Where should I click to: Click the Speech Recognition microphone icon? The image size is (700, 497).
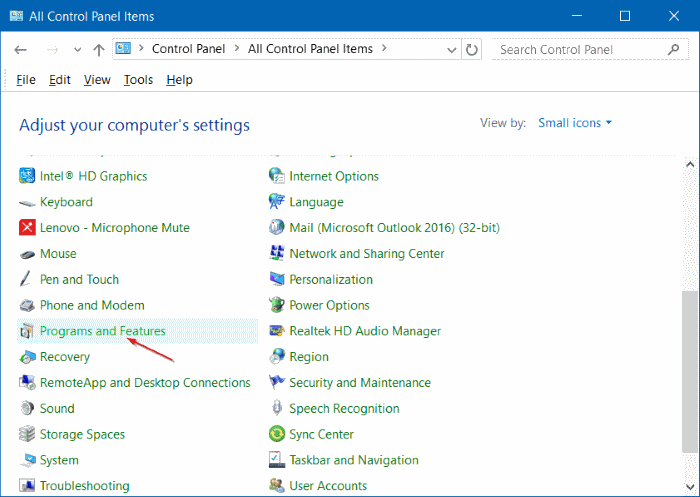click(277, 408)
